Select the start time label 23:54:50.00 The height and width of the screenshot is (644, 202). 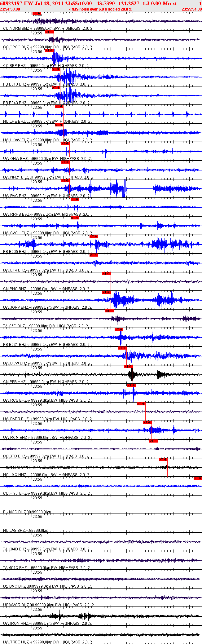point(10,9)
